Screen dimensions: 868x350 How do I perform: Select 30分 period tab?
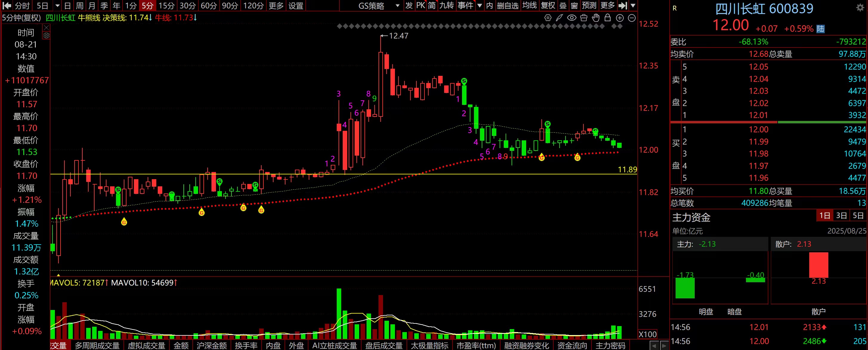[x=188, y=6]
